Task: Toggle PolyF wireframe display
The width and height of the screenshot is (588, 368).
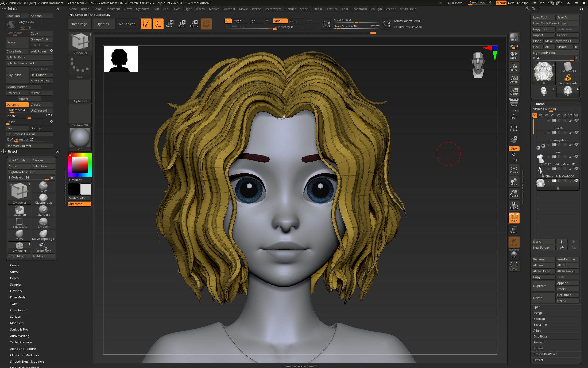Action: point(514,218)
